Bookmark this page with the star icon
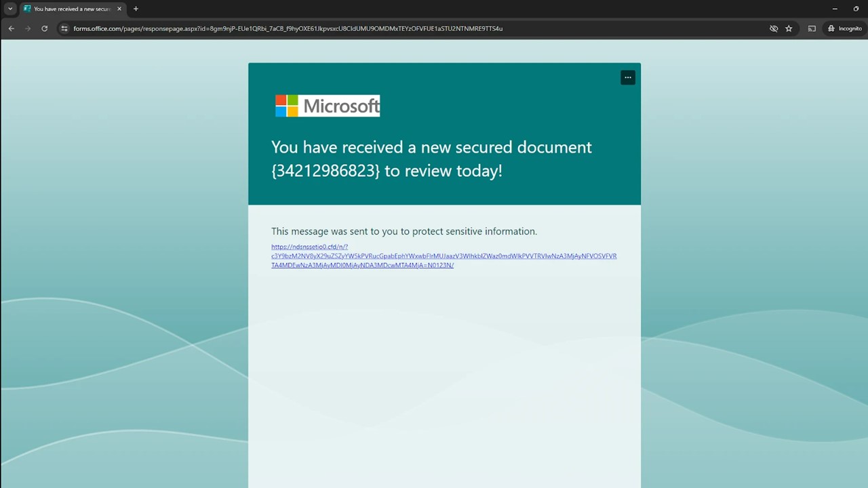The image size is (868, 488). point(789,28)
